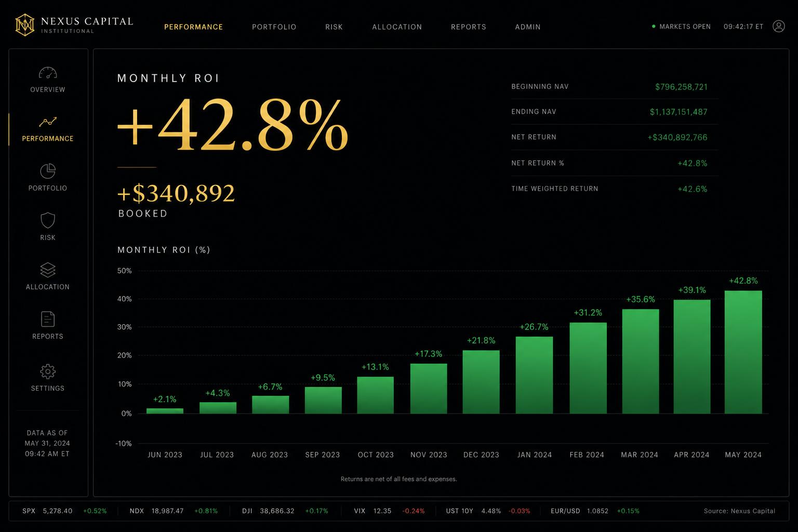
Task: Switch to the Performance top tab
Action: [193, 27]
